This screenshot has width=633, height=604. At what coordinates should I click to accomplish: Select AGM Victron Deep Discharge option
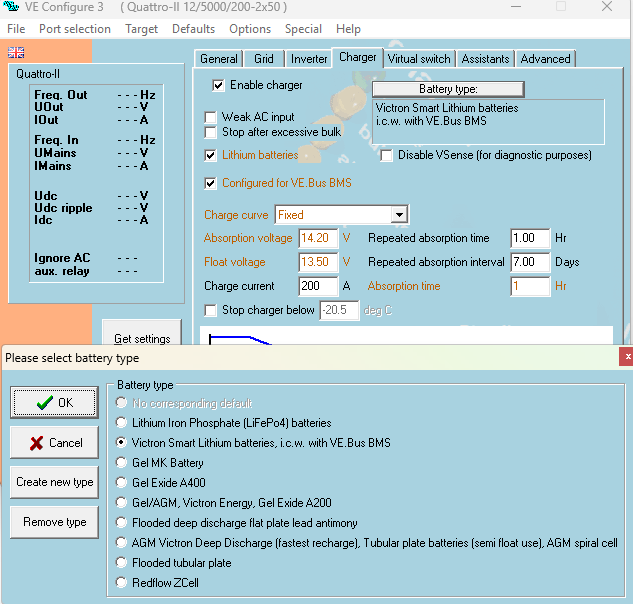[x=121, y=543]
